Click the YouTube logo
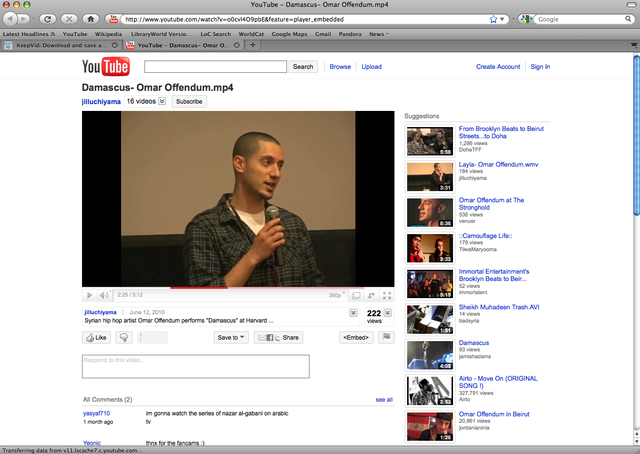The height and width of the screenshot is (454, 640). point(106,67)
